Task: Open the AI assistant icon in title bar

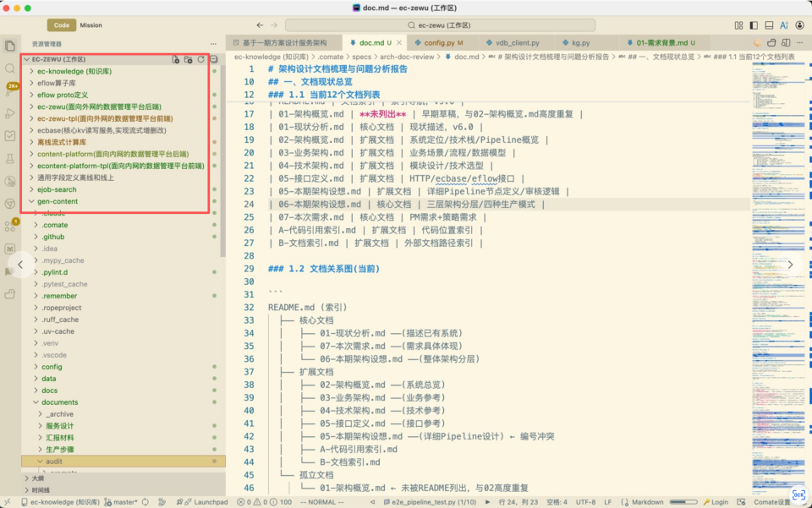Action: coord(784,25)
